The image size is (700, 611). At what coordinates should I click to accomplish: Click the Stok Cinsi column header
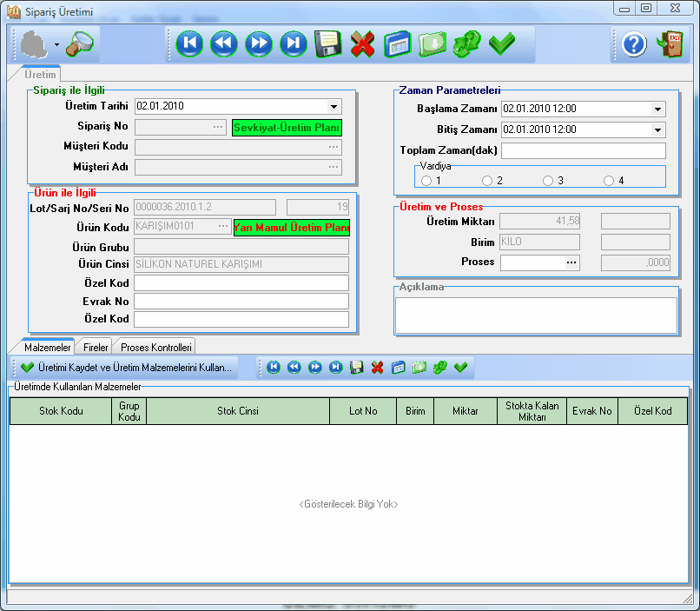[x=237, y=411]
